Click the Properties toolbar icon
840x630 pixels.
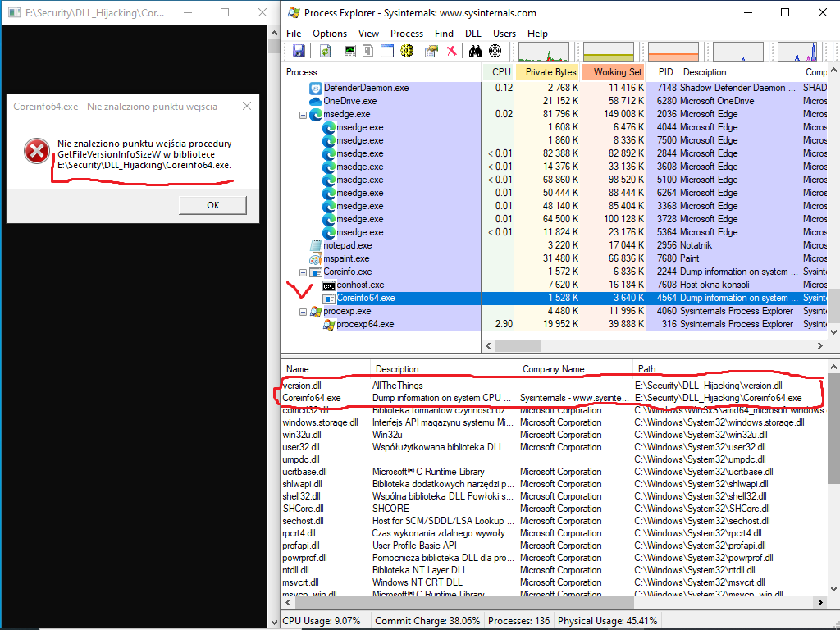pyautogui.click(x=431, y=52)
